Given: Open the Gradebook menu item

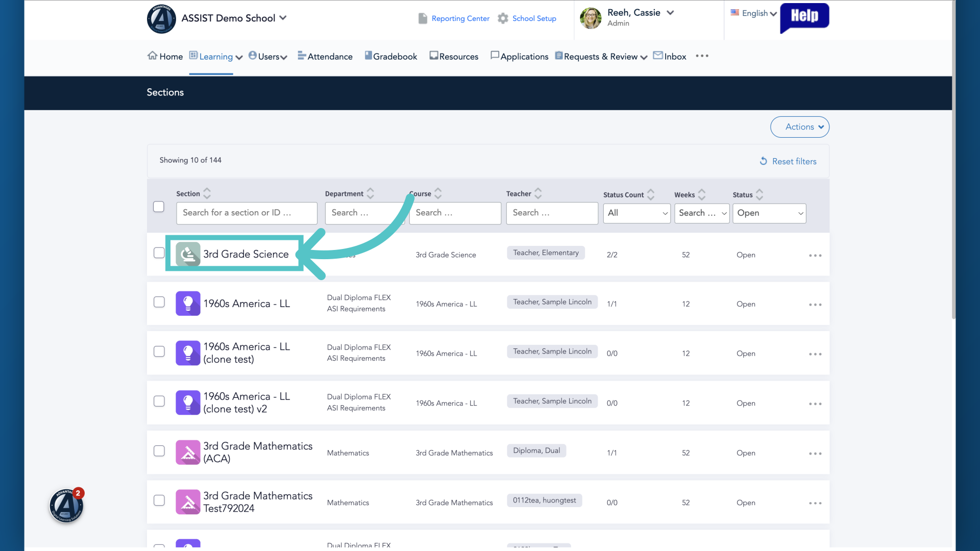Looking at the screenshot, I should tap(390, 57).
